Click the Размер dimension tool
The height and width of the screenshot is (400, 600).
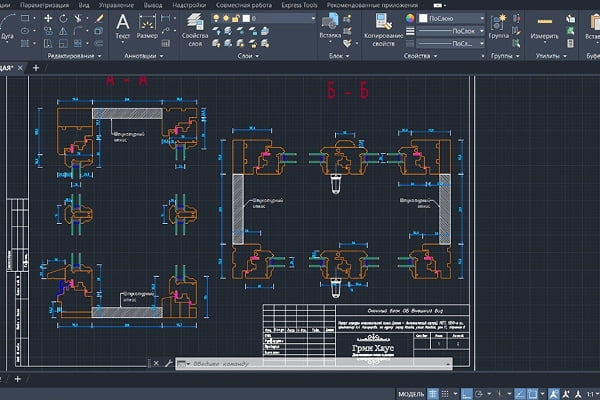pyautogui.click(x=147, y=25)
